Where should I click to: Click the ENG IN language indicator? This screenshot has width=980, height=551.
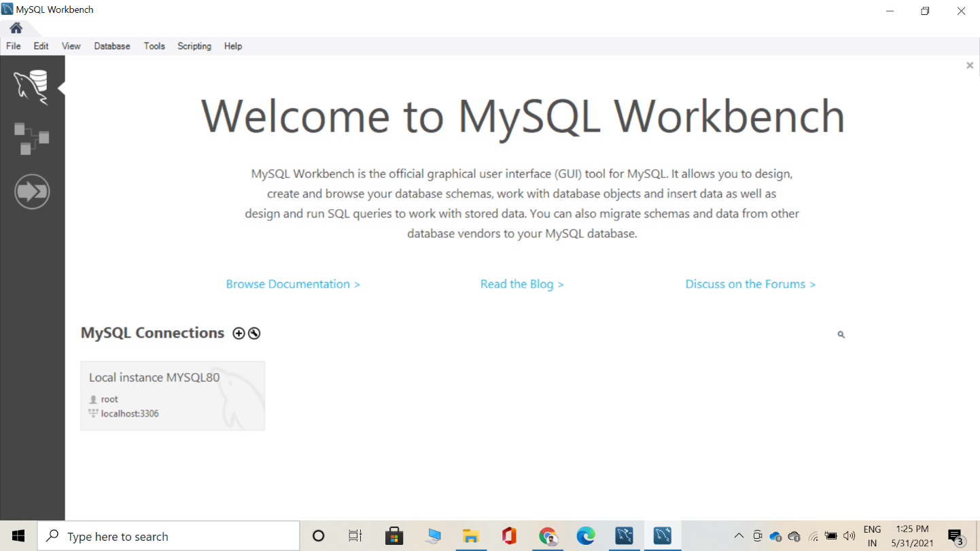872,536
